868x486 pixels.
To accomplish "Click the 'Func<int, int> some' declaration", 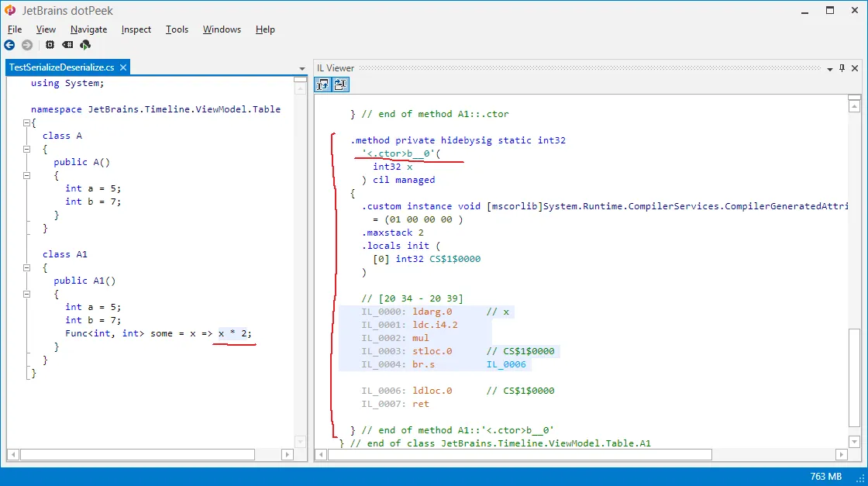I will tap(119, 333).
